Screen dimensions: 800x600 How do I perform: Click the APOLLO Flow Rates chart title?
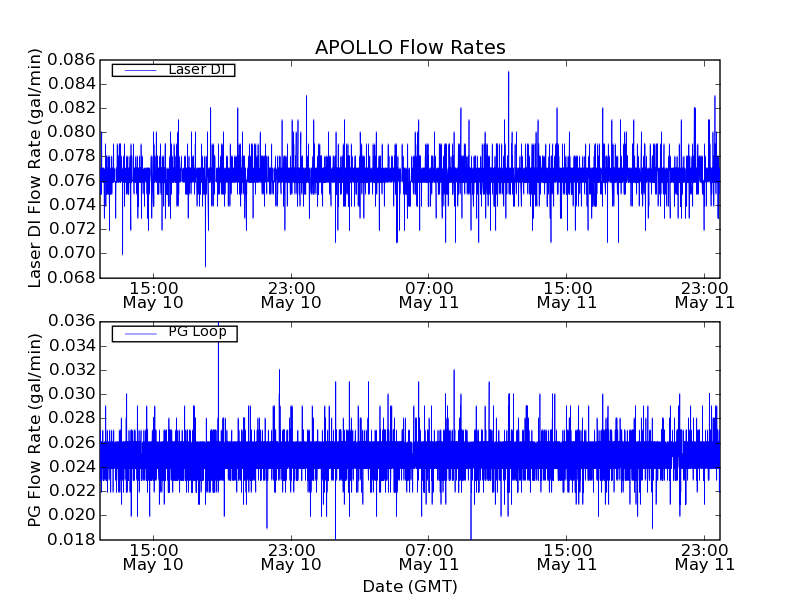point(410,47)
